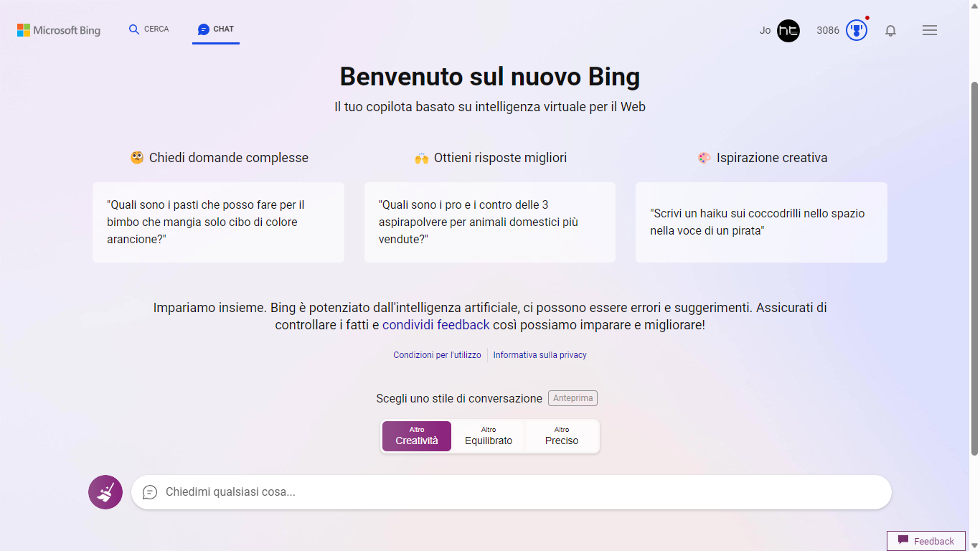Click the Ottieni risposte migliori heading

(491, 158)
